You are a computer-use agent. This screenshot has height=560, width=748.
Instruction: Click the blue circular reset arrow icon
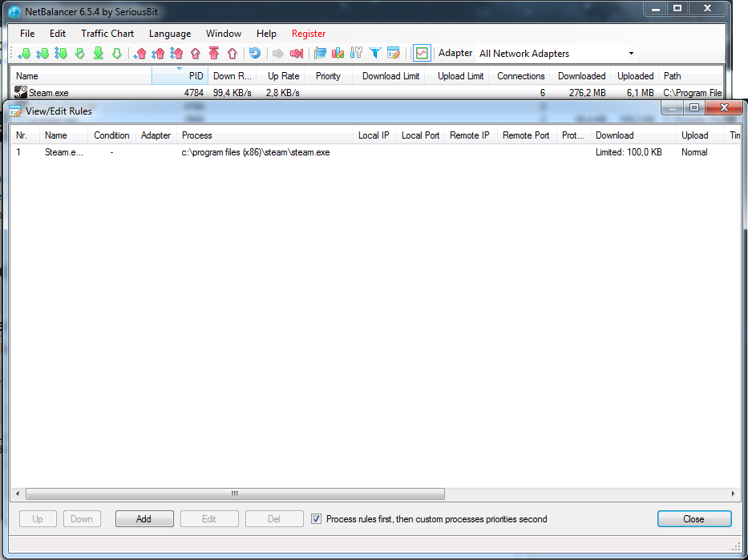click(x=255, y=54)
